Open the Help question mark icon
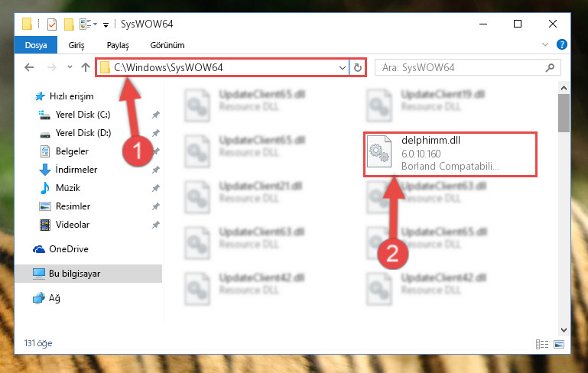Viewport: 588px width, 373px height. click(561, 44)
